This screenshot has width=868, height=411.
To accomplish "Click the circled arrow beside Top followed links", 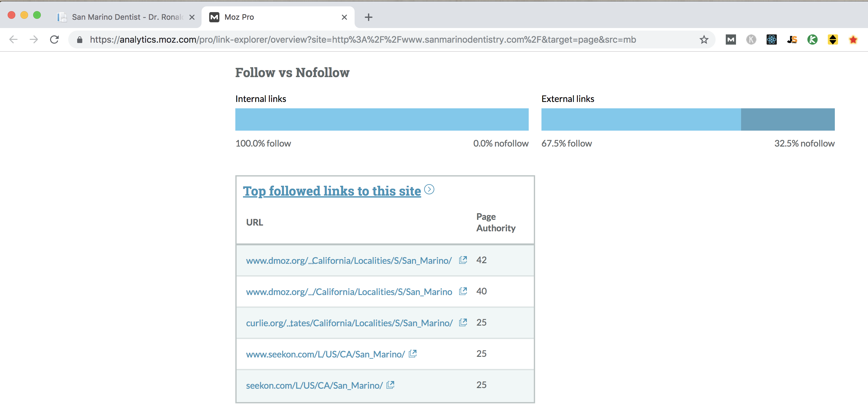I will (429, 190).
